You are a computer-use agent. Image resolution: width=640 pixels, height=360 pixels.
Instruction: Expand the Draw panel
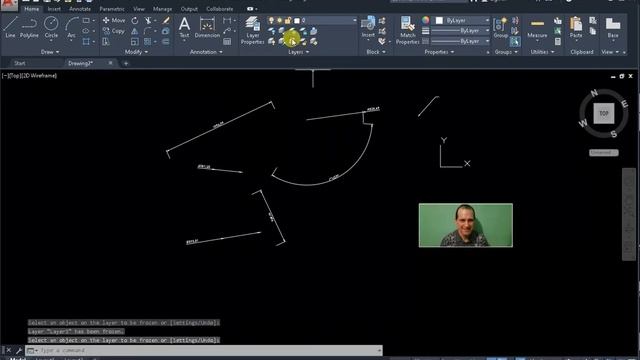click(50, 52)
